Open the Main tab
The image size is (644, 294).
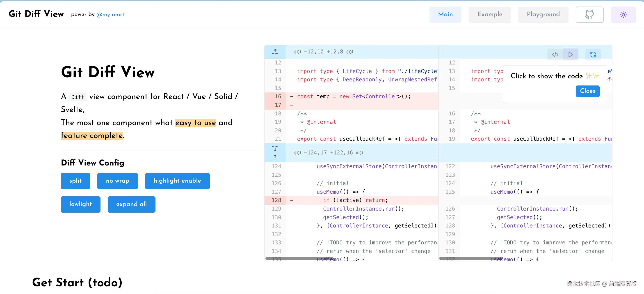[445, 14]
